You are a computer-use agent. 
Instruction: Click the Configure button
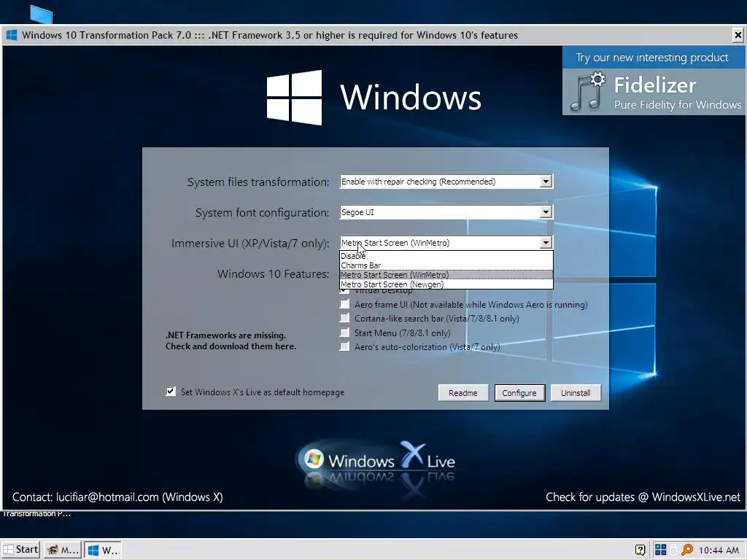pos(519,393)
